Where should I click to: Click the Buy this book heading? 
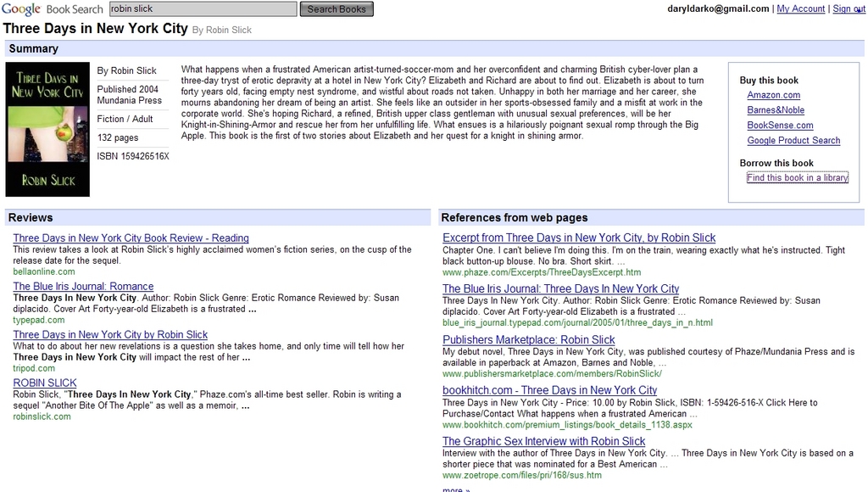769,80
